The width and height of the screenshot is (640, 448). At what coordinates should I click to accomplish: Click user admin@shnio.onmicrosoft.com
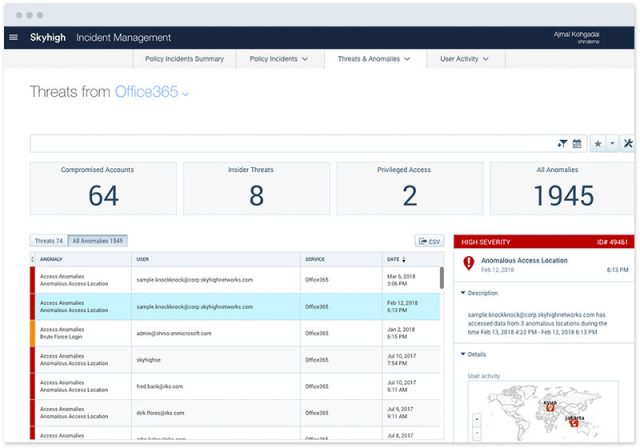(x=174, y=333)
